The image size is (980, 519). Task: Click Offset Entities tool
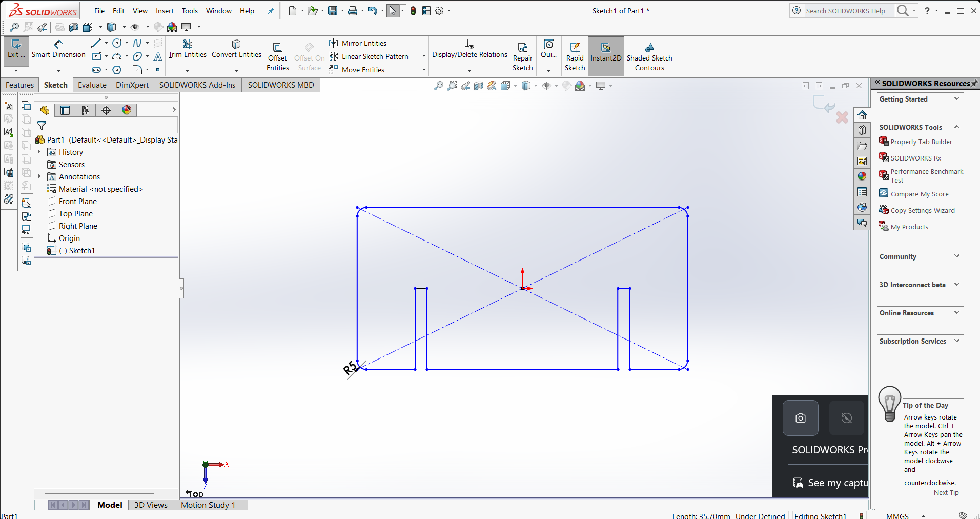click(277, 57)
